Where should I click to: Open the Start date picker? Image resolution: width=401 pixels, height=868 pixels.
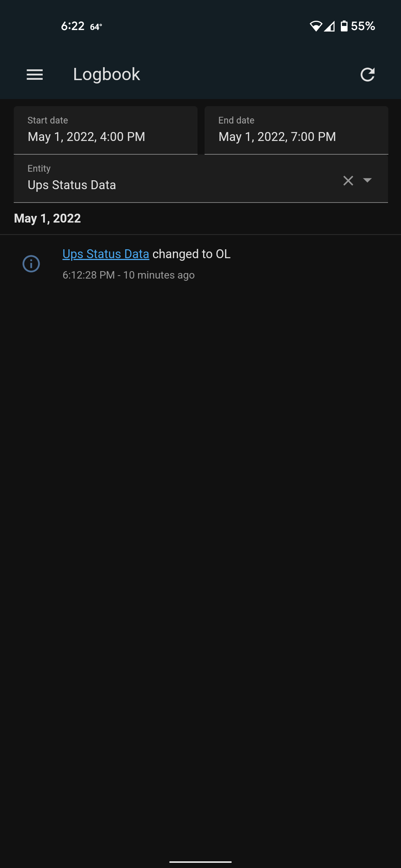[106, 130]
